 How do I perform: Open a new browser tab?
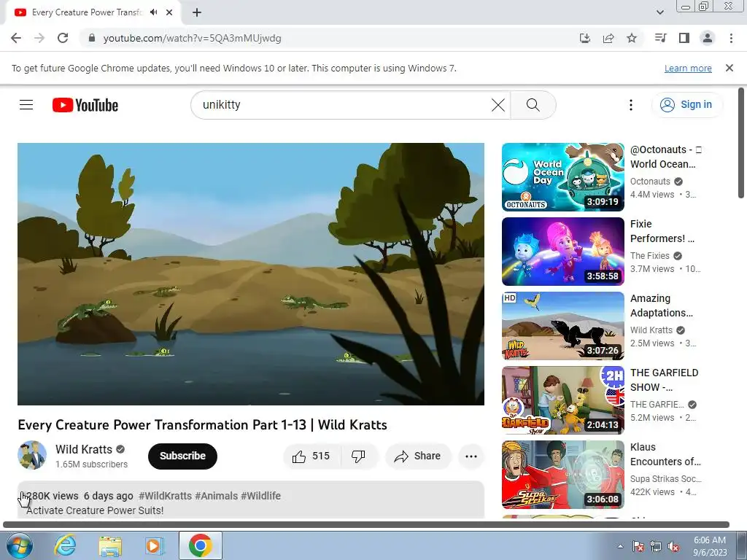coord(197,12)
